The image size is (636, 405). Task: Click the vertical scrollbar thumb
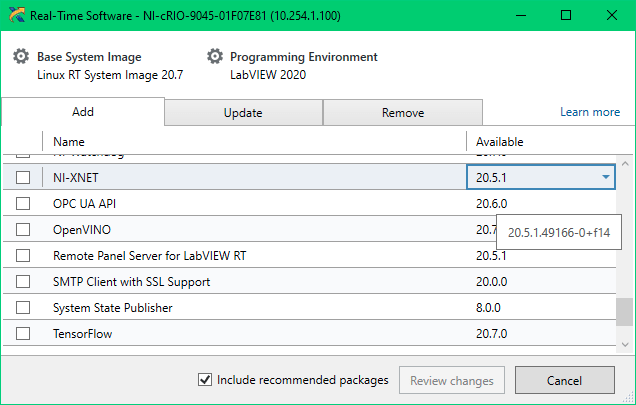click(625, 312)
